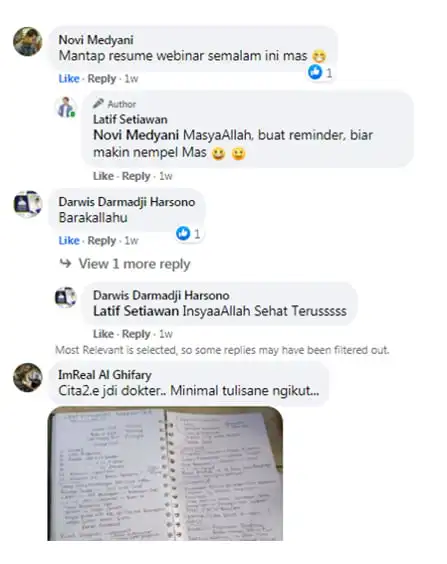Screen dimensions: 447x564
Task: Open ImReal Al Ghifary's profile avatar
Action: click(28, 377)
